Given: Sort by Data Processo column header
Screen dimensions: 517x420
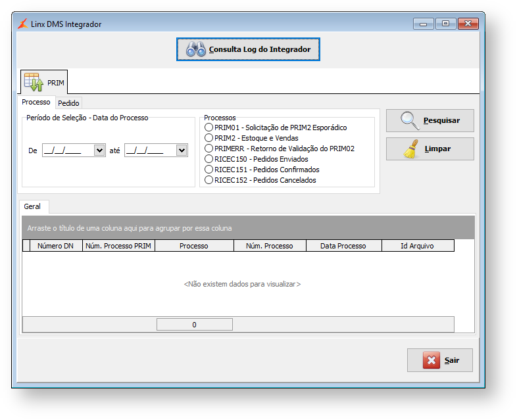Looking at the screenshot, I should 343,246.
